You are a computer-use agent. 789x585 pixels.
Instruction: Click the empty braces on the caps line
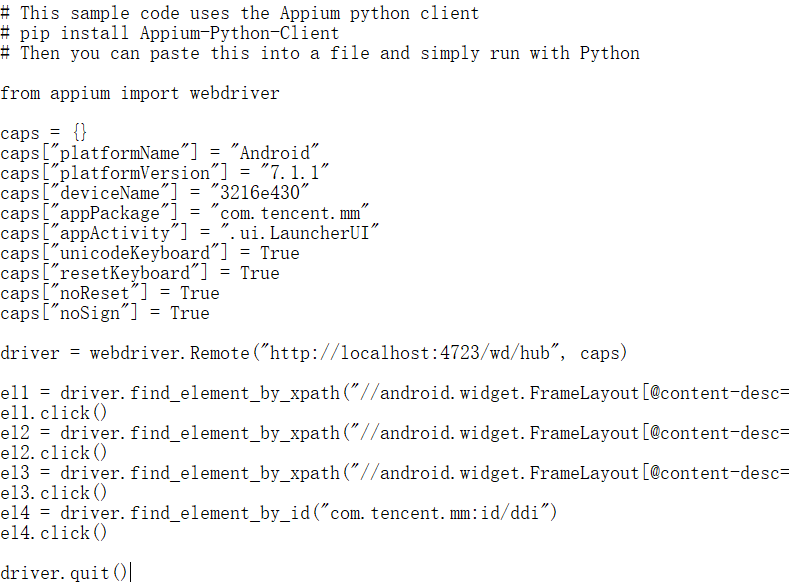coord(80,133)
